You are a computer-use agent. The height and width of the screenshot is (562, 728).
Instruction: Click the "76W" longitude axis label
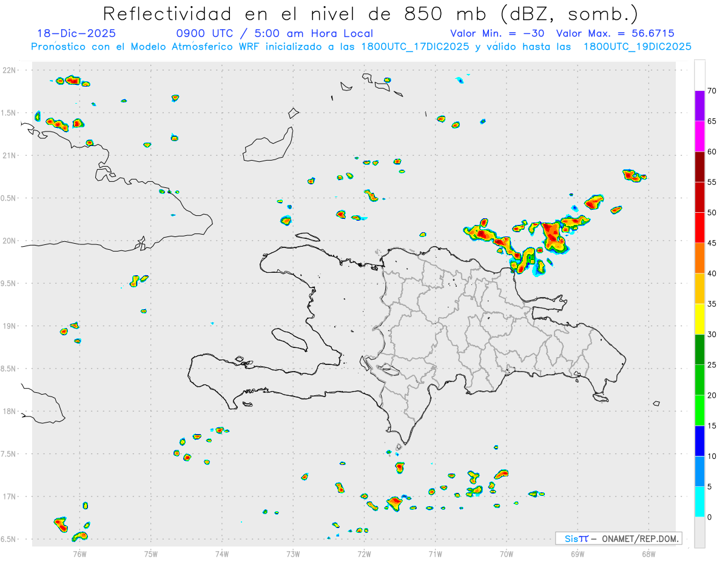click(79, 553)
